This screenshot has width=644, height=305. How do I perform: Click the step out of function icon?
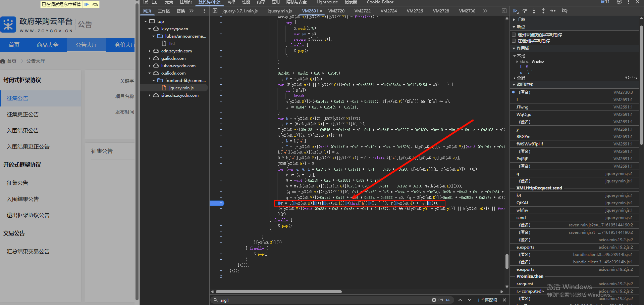543,11
